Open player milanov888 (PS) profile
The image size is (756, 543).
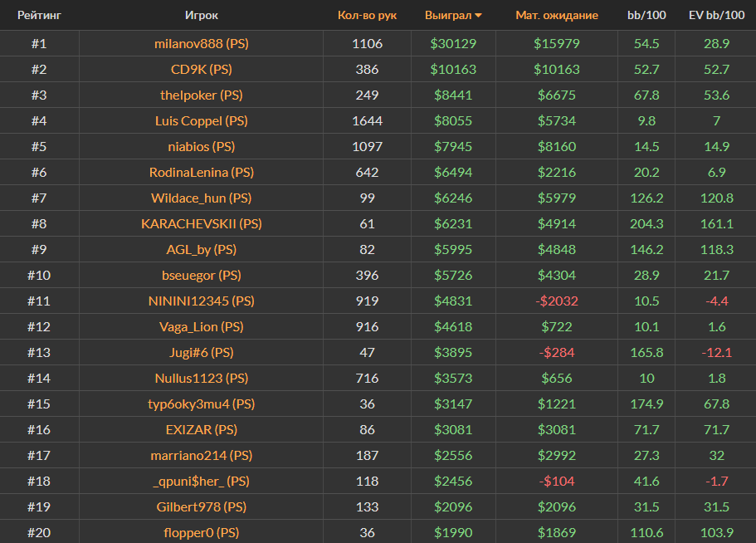coord(201,43)
